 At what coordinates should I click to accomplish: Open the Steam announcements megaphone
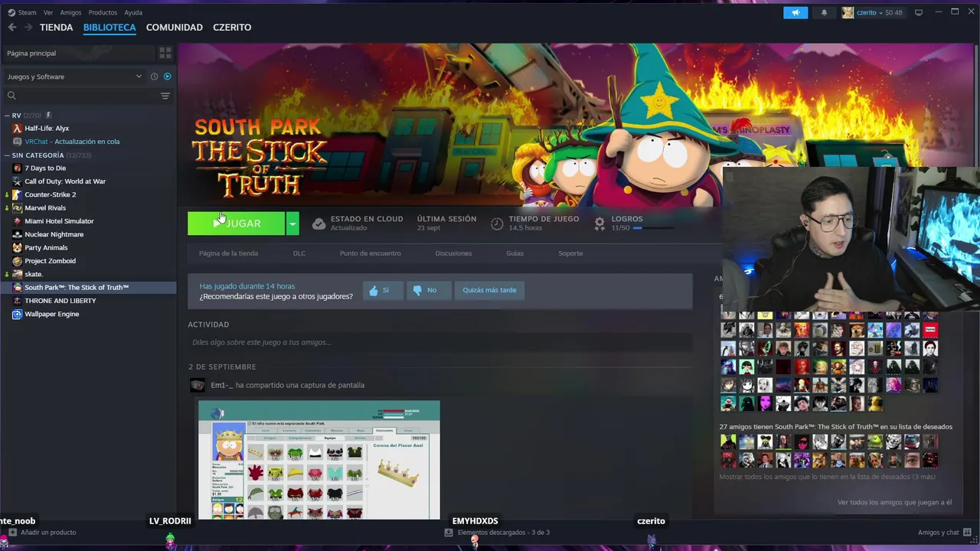point(795,12)
